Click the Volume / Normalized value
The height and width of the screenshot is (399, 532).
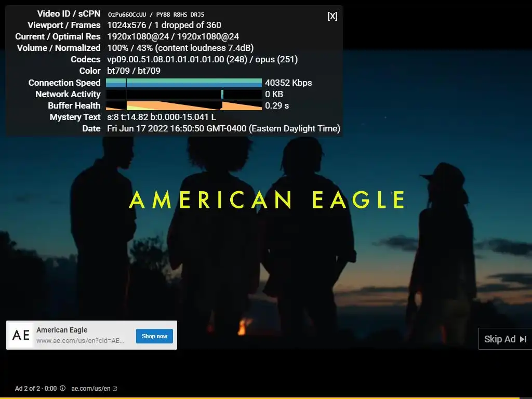click(x=180, y=48)
